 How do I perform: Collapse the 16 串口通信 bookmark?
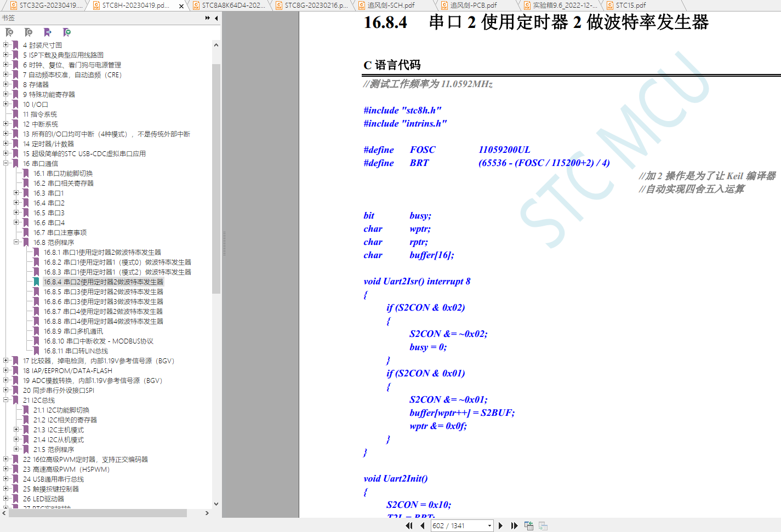(x=6, y=163)
